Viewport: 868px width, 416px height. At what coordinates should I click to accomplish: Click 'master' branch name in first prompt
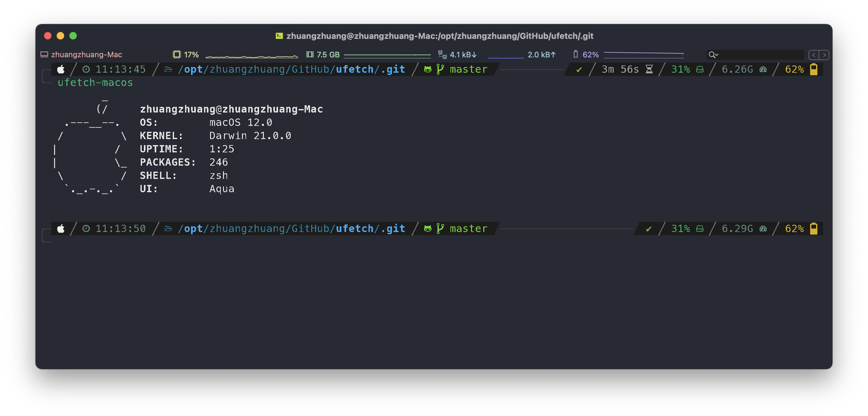coord(469,70)
